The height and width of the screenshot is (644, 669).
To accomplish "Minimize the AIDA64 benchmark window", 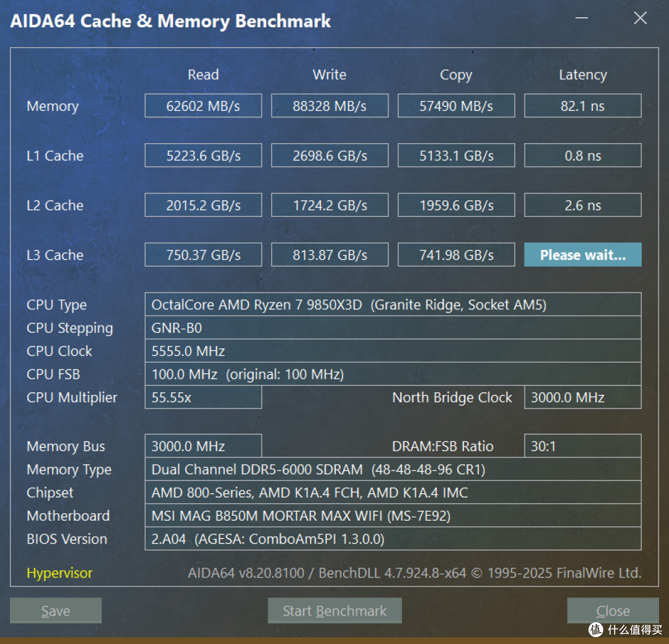I will click(x=582, y=18).
